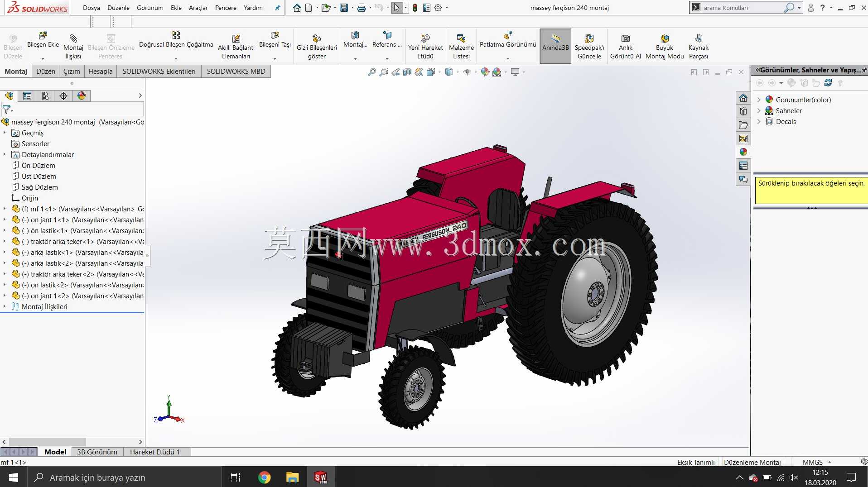This screenshot has width=868, height=487.
Task: Click the Open file folder icon
Action: pos(325,8)
